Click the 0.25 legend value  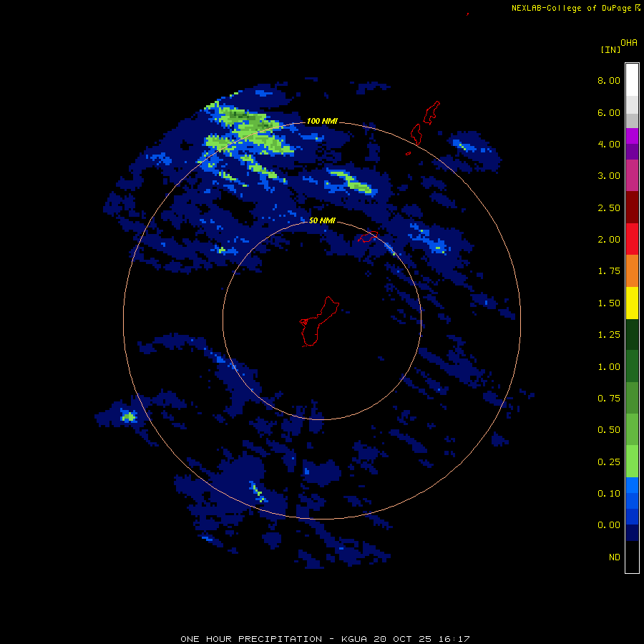tap(609, 462)
